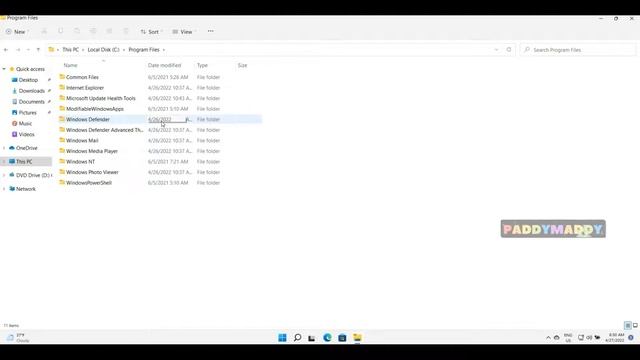
Task: Open the See more (three dots) menu
Action: click(211, 31)
